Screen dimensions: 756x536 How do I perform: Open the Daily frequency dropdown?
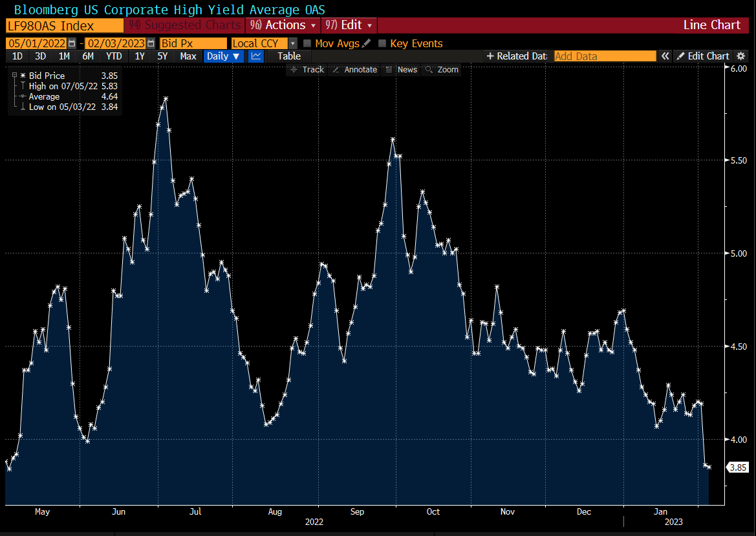pos(222,56)
